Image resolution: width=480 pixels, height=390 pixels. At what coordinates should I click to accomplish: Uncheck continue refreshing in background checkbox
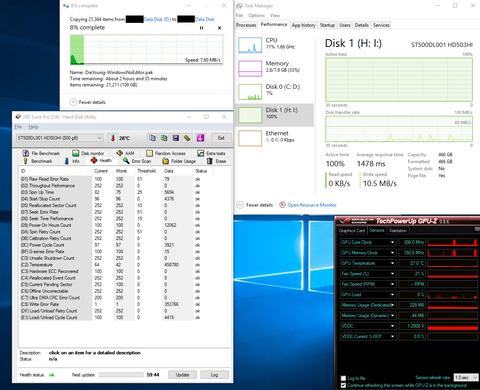343,385
